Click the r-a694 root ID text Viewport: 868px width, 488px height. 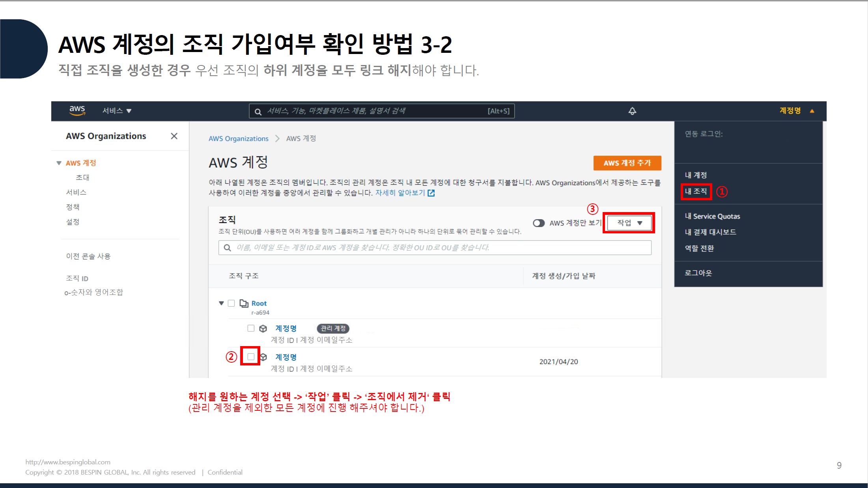pyautogui.click(x=260, y=313)
